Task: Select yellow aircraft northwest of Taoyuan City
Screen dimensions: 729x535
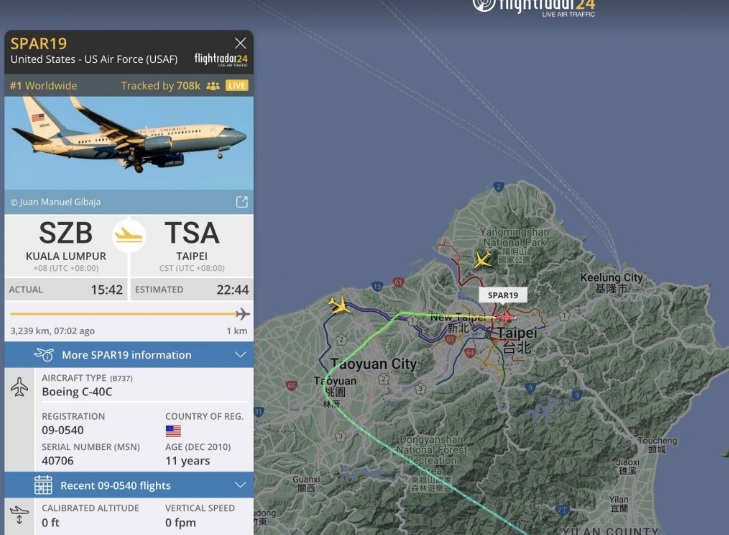Action: coord(340,305)
